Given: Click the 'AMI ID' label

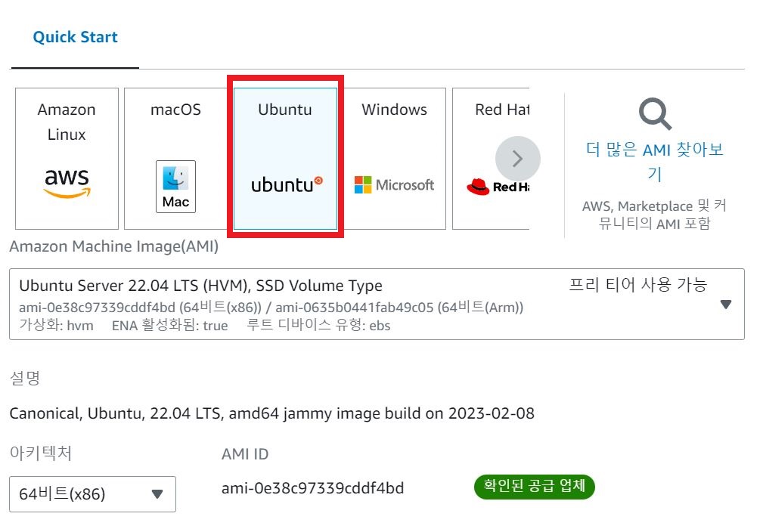Looking at the screenshot, I should click(x=245, y=454).
